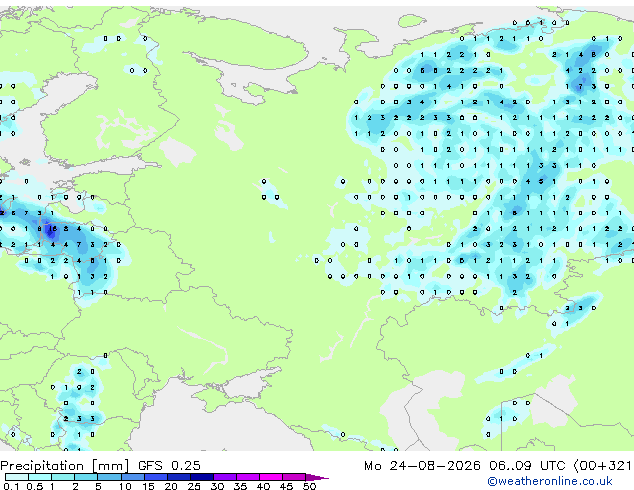Pick the 35–40 mm legend color swatch
Viewport: 634px width, 490px height.
(247, 477)
